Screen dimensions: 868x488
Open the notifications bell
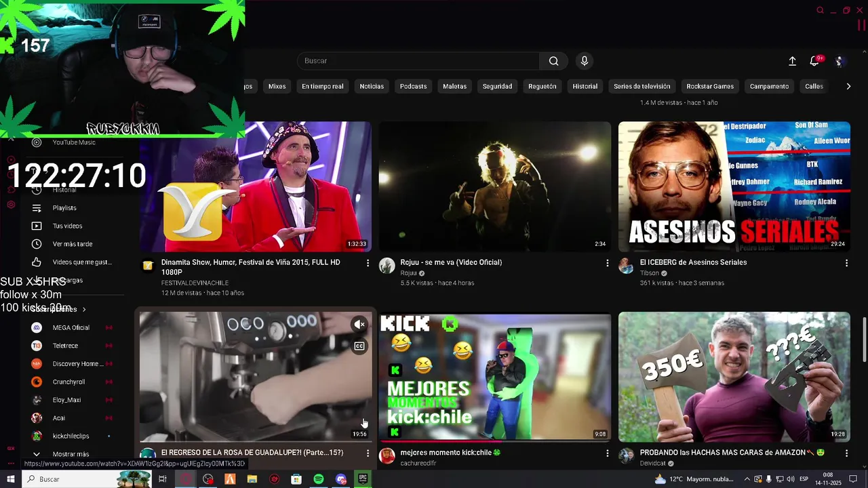pos(814,61)
